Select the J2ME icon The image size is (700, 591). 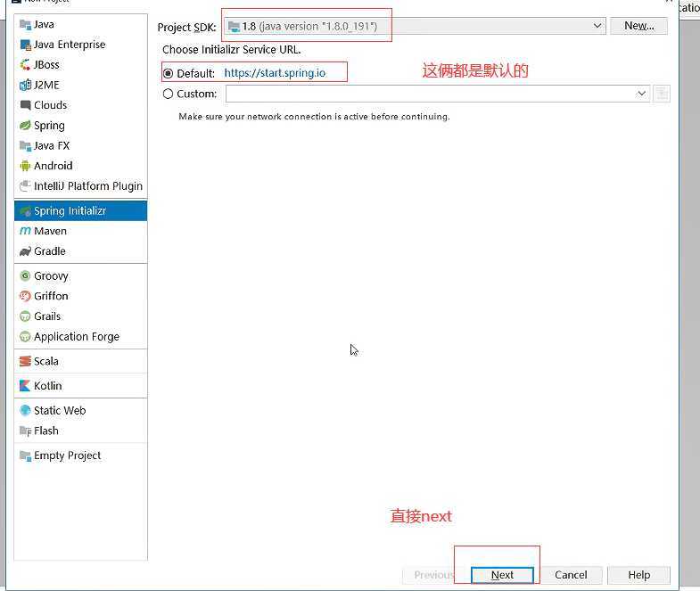click(x=25, y=85)
